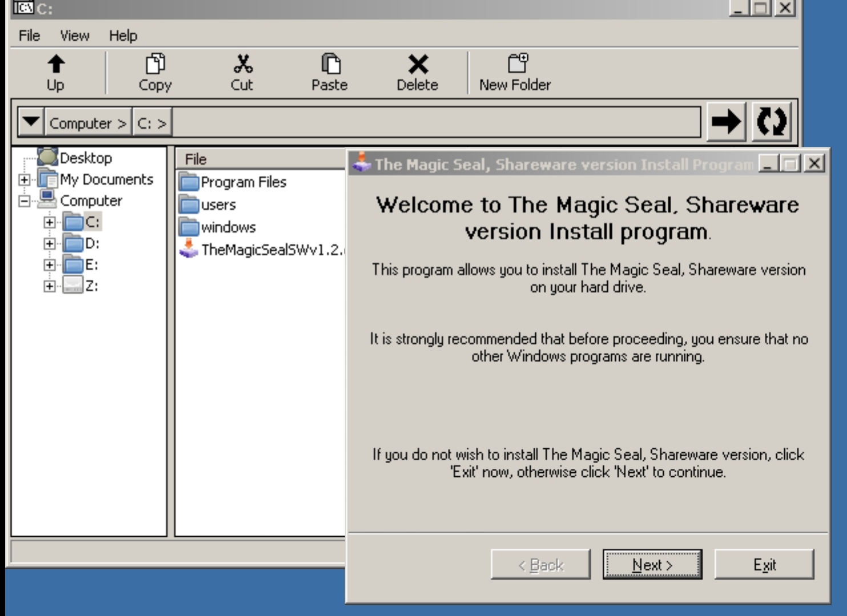Select the 'D:' label in tree
Viewport: 847px width, 616px height.
(x=92, y=244)
